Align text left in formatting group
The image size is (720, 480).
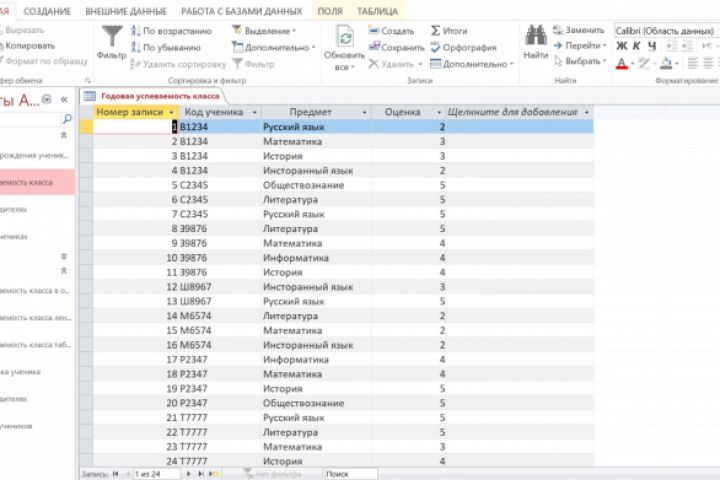693,63
